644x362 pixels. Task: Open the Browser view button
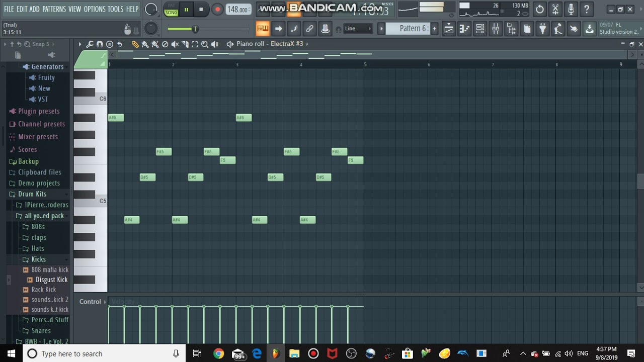511,29
